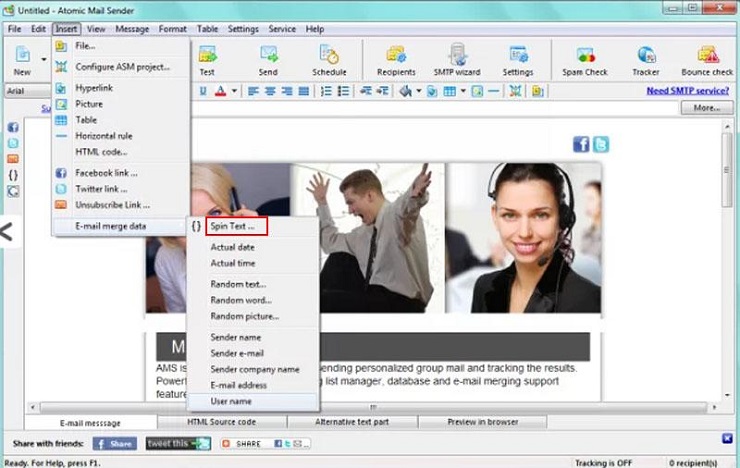The image size is (740, 468).
Task: Click the tweet this button
Action: (178, 444)
